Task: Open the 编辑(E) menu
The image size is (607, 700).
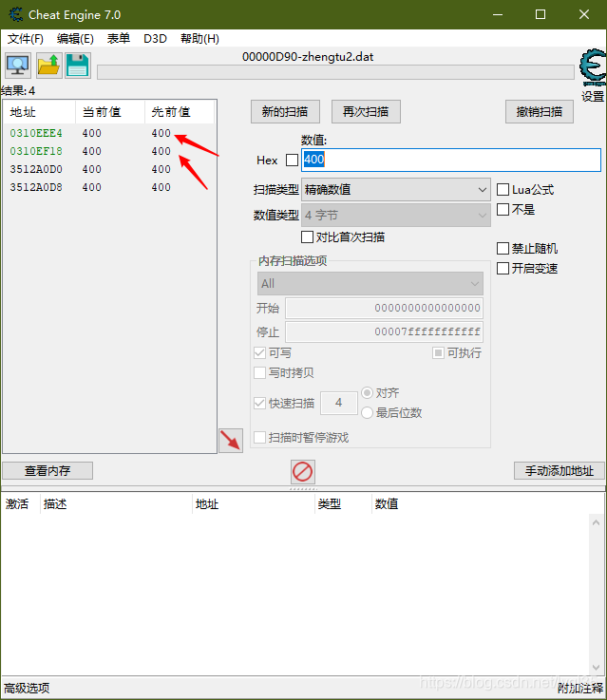Action: (75, 39)
